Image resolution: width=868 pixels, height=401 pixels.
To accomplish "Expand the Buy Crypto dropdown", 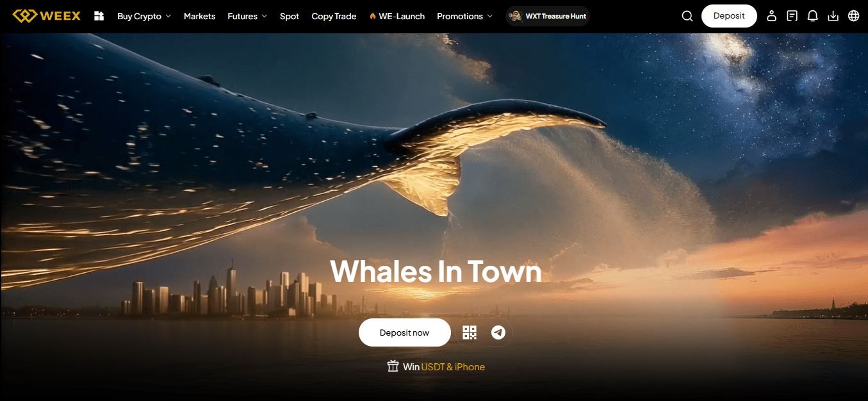I will pos(144,16).
